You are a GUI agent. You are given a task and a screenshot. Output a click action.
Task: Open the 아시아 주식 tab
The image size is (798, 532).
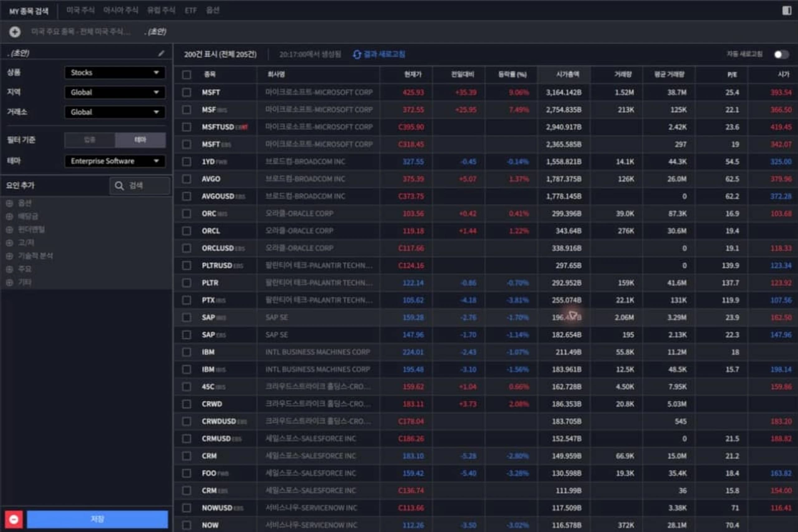coord(121,10)
